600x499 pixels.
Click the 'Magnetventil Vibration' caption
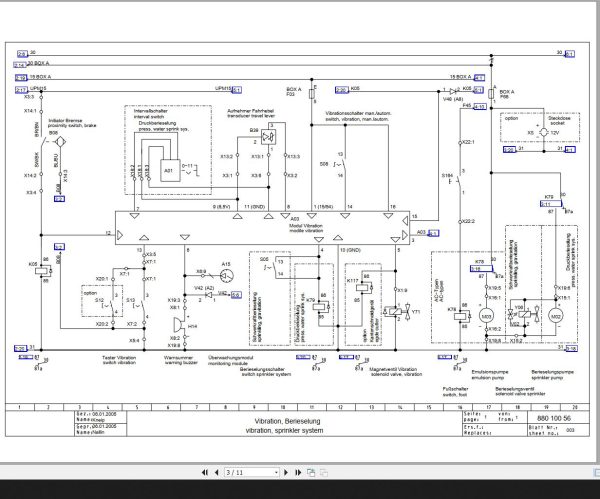click(x=393, y=369)
